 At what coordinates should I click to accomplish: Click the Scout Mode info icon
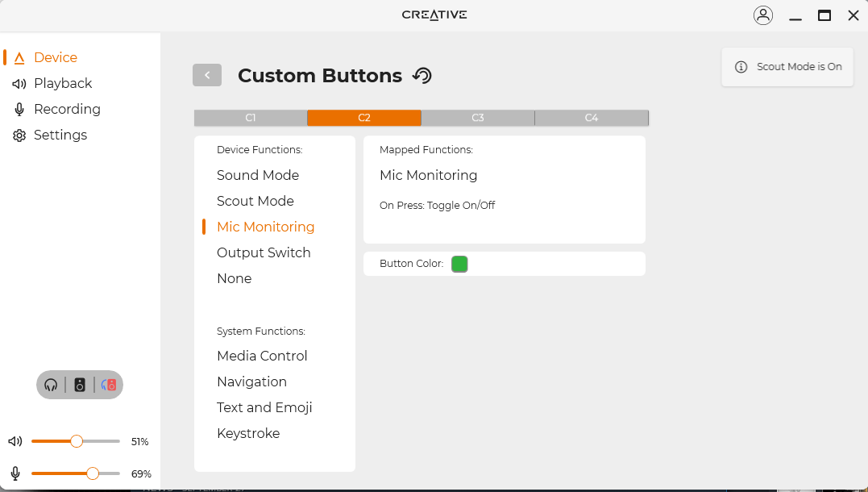(741, 67)
